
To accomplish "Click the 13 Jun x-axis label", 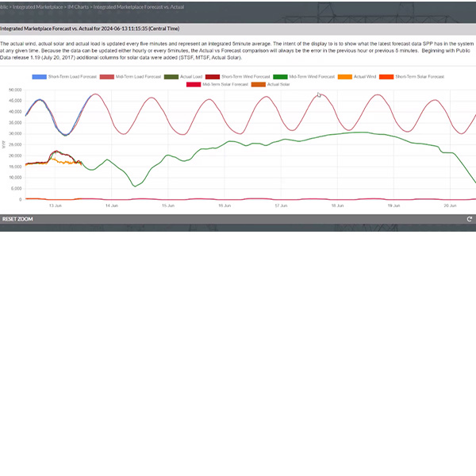I will (55, 205).
